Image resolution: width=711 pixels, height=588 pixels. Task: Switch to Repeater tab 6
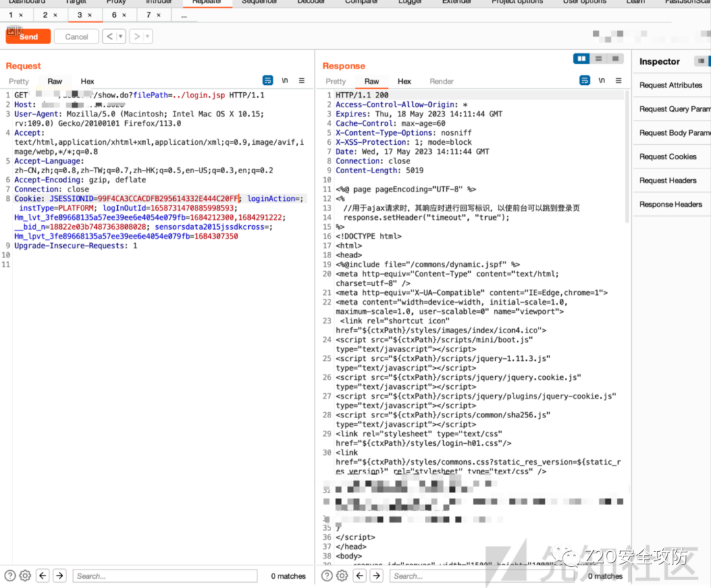(x=115, y=15)
